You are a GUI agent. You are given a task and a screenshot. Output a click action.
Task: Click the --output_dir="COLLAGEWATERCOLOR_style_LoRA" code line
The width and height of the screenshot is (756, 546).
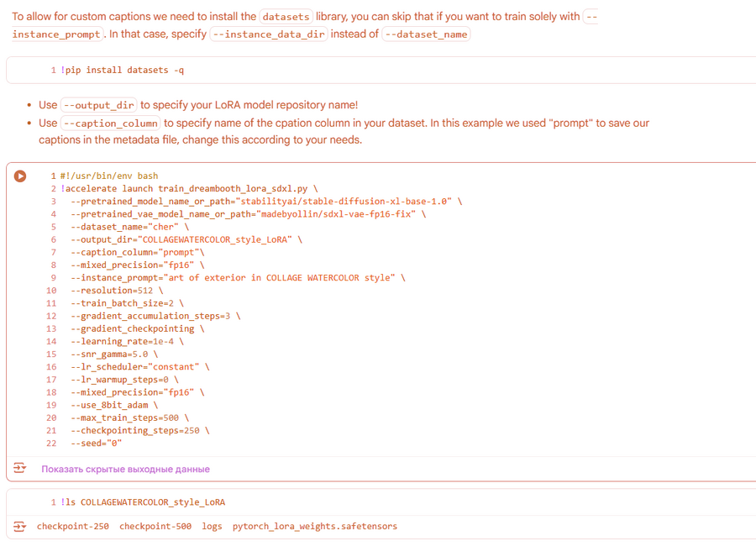coord(186,239)
